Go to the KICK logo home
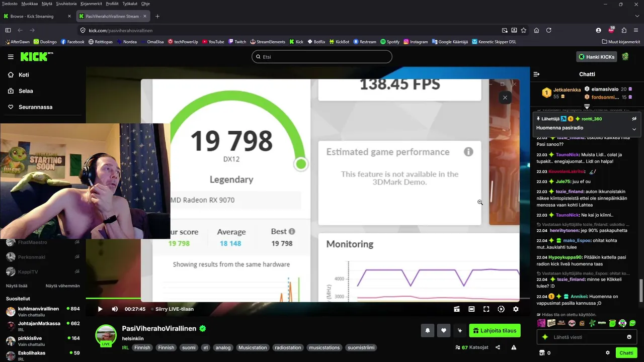This screenshot has width=644, height=362. click(36, 56)
